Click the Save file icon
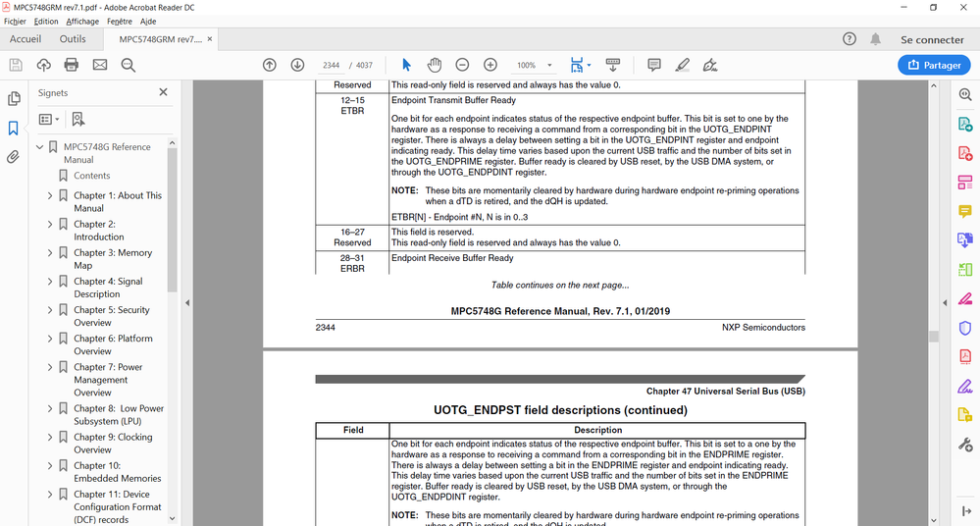980x526 pixels. tap(16, 65)
